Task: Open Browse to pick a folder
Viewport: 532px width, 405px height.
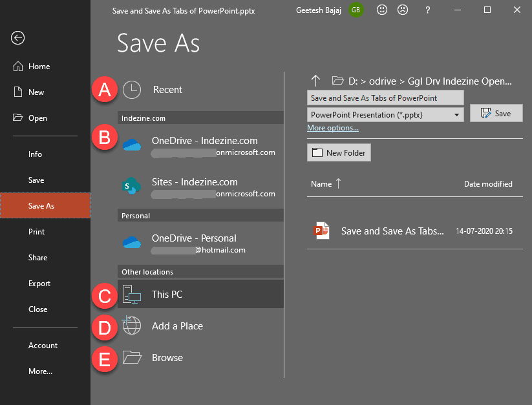Action: click(168, 357)
